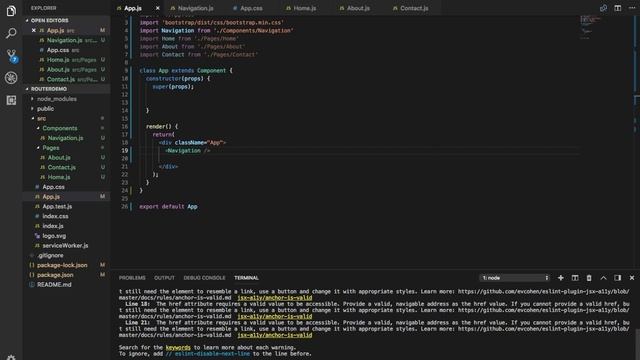
Task: Open the Explorer view in activity bar
Action: coord(11,11)
